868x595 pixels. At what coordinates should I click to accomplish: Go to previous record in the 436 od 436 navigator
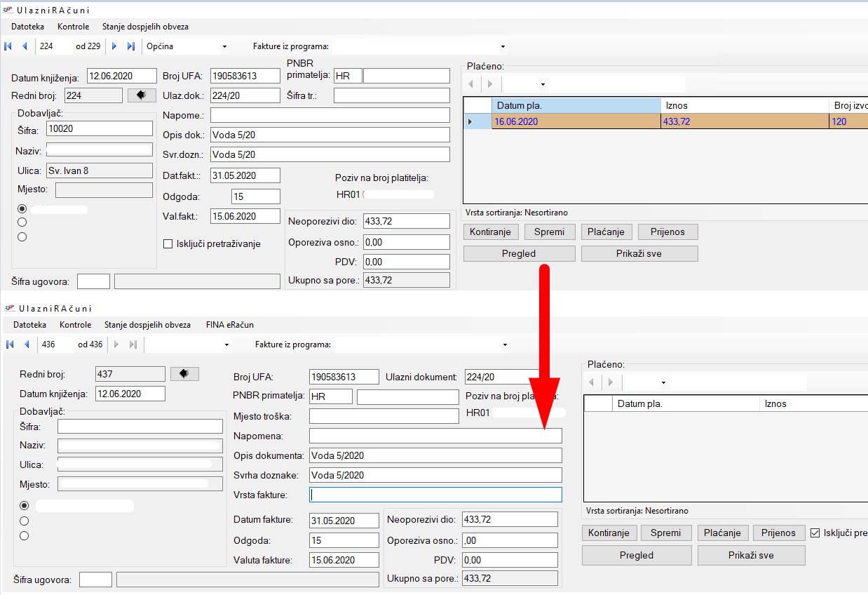point(27,345)
